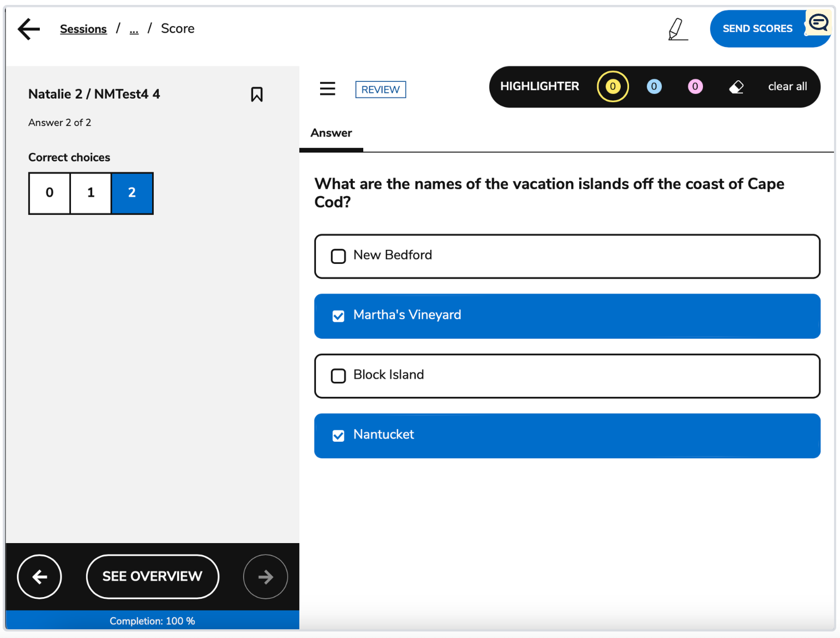Open the Sessions breadcrumb link

coord(83,29)
